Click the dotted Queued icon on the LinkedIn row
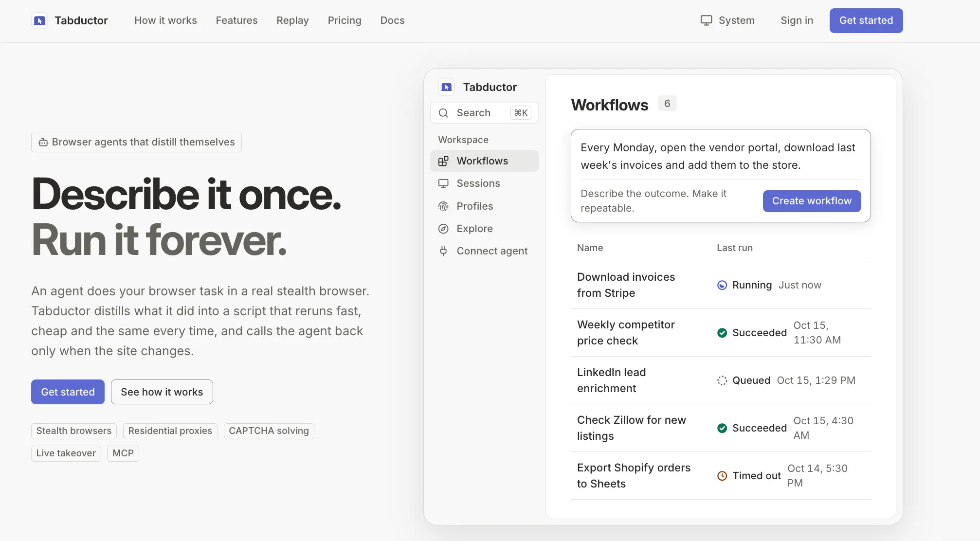The width and height of the screenshot is (980, 541). coord(722,380)
